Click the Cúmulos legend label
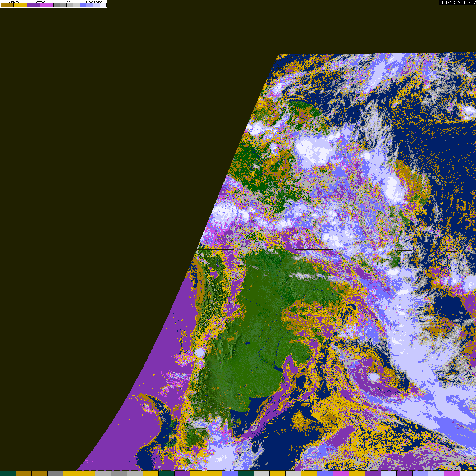 click(13, 2)
